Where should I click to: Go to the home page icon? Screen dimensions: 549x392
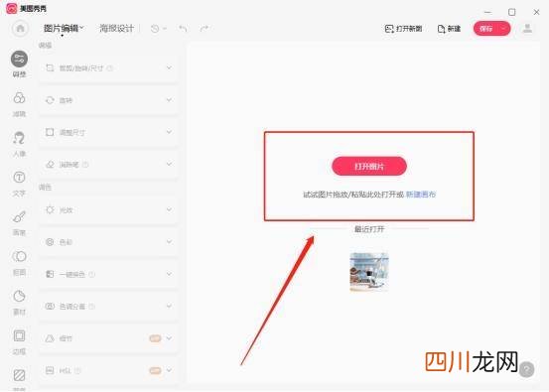(x=20, y=29)
